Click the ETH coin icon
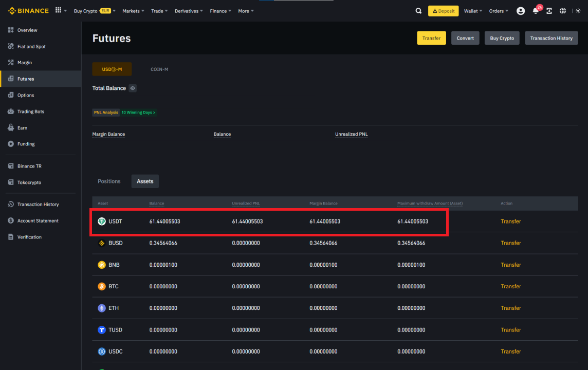This screenshot has height=370, width=588. pos(102,308)
